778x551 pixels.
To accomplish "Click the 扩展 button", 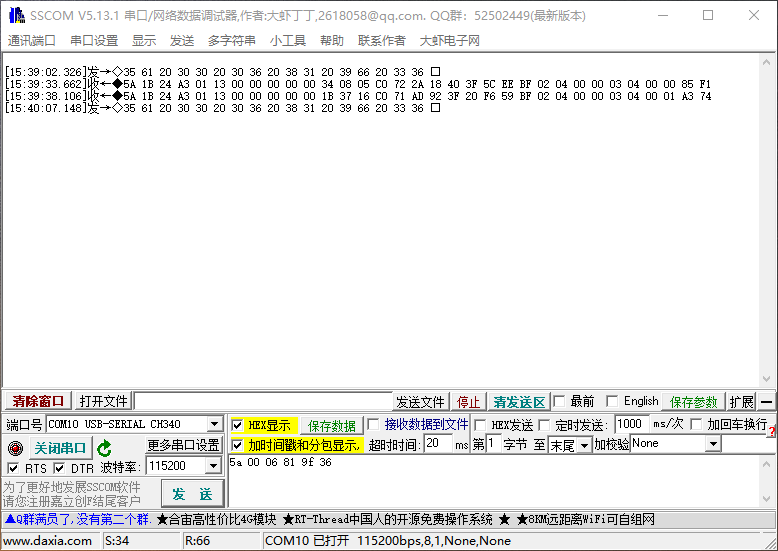I will tap(742, 402).
